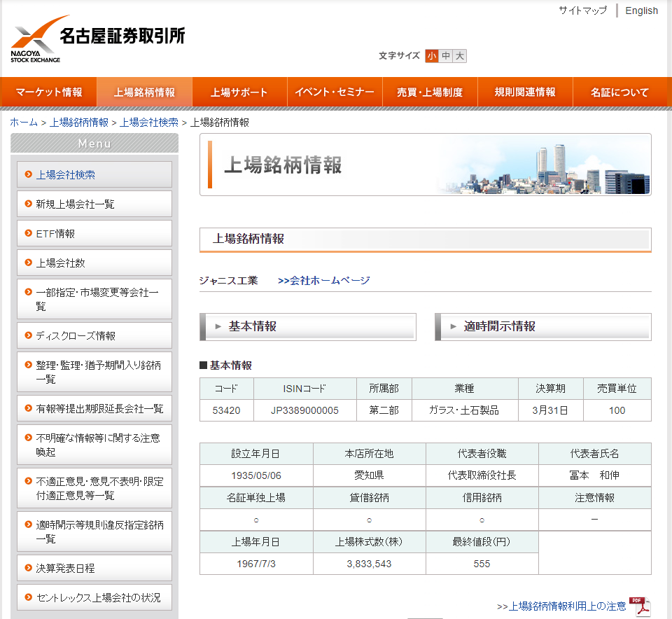This screenshot has height=619, width=672.
Task: Set font size to 小 (small)
Action: 432,56
